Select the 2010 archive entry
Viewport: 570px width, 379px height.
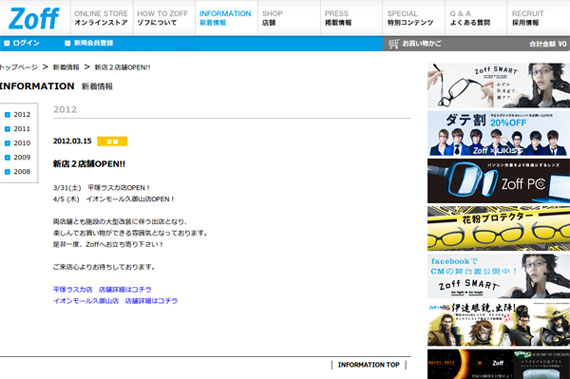point(17,143)
